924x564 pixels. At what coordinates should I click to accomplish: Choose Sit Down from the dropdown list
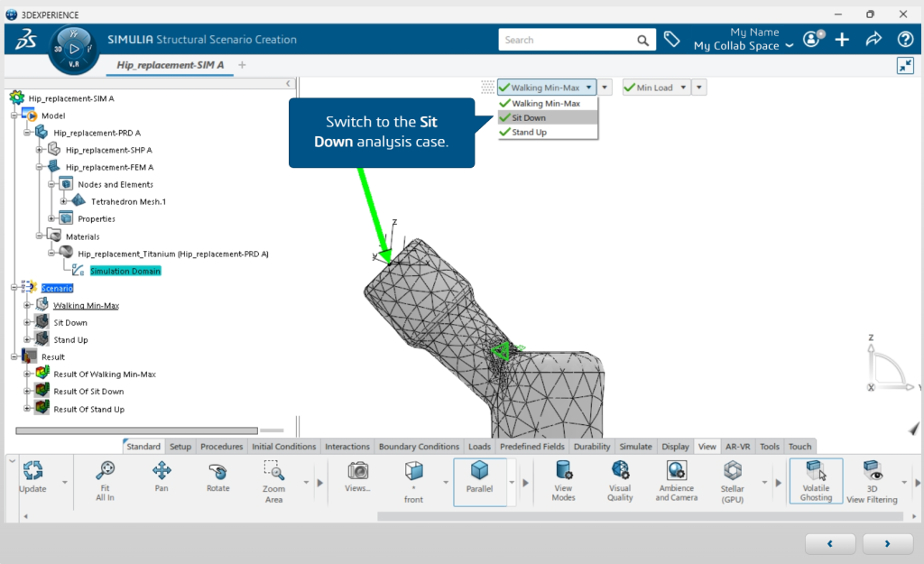click(x=548, y=118)
